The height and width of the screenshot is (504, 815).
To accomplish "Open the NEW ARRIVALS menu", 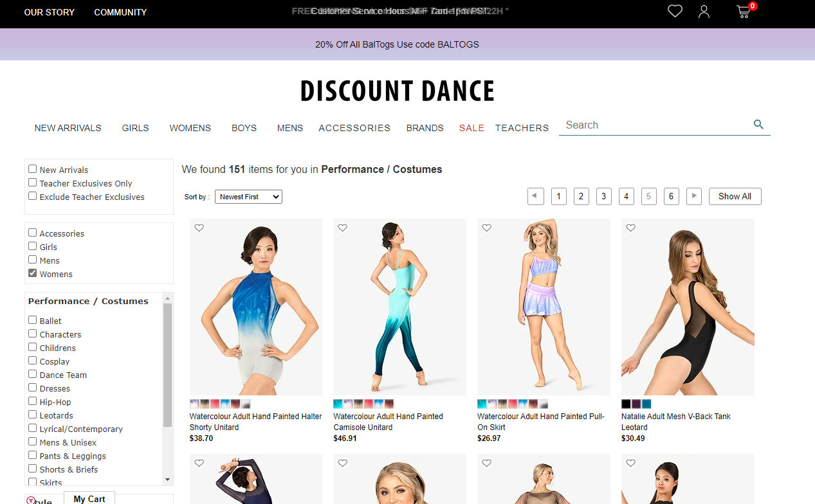I will (x=68, y=128).
